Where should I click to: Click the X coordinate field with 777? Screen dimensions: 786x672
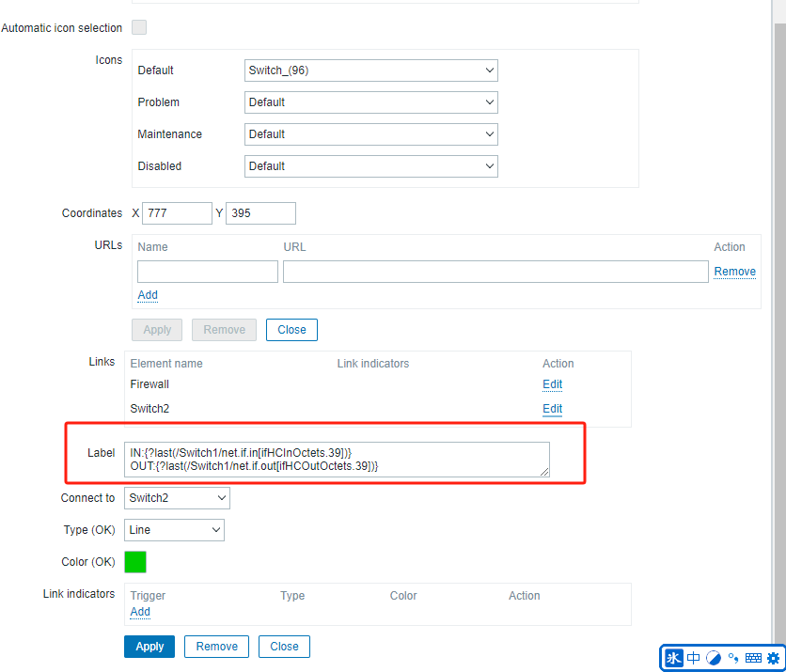pos(177,213)
